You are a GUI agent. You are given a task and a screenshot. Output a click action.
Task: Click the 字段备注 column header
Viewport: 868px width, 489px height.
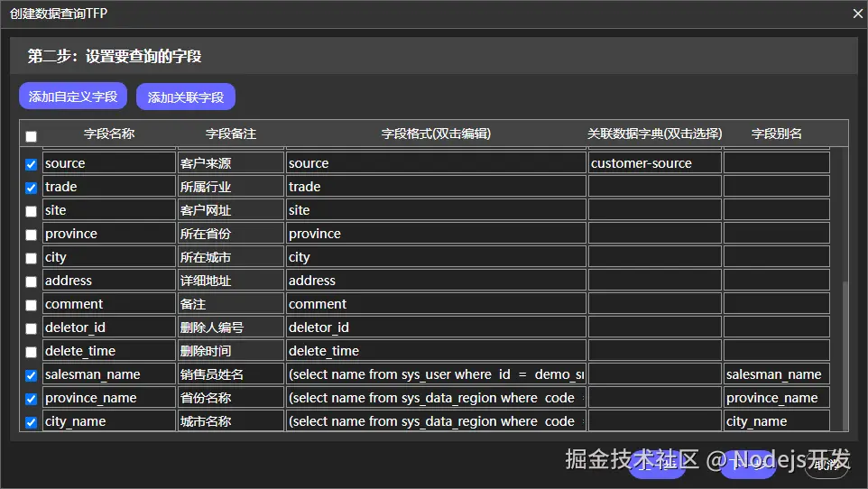coord(231,134)
